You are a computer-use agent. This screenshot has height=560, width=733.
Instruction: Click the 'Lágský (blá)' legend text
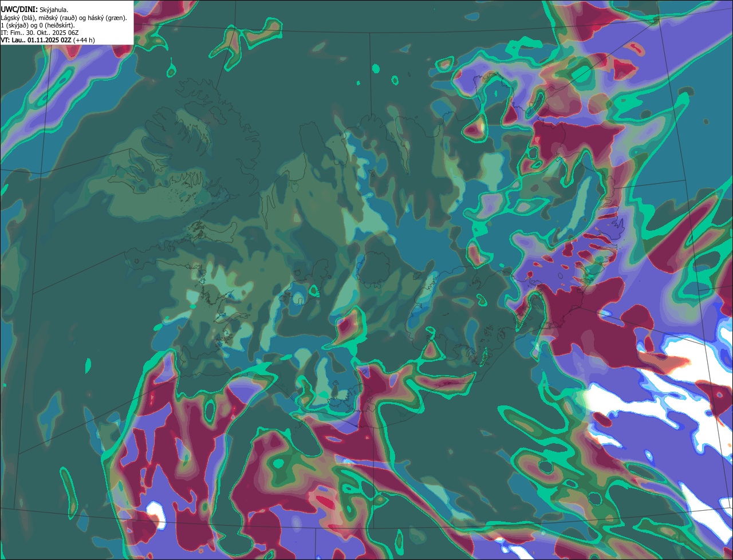click(18, 18)
